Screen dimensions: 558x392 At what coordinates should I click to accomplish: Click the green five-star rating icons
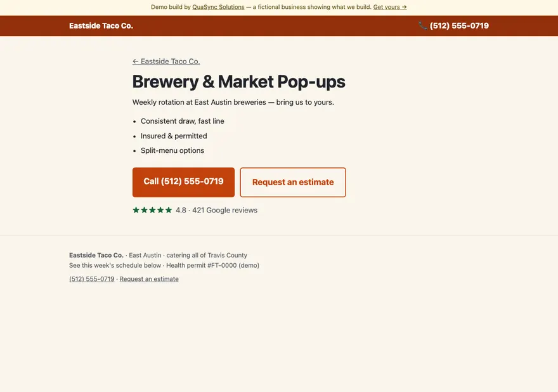pos(152,210)
